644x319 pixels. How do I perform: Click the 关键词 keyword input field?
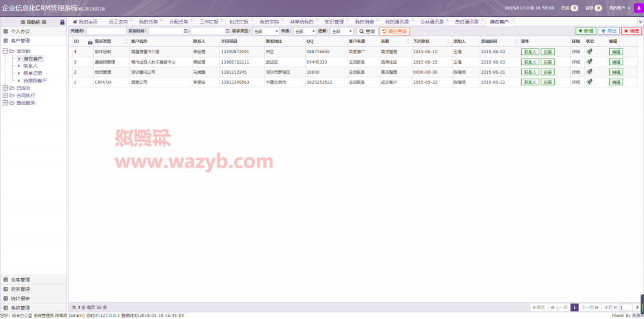[x=107, y=31]
